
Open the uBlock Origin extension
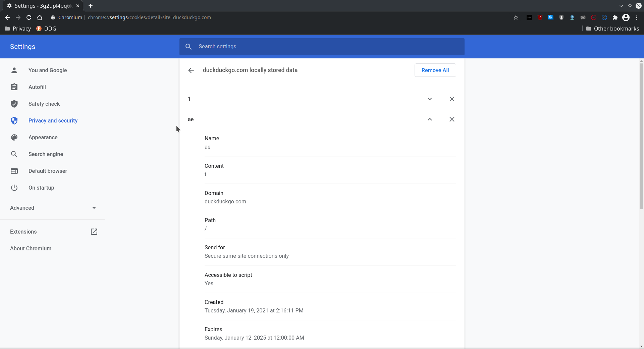[540, 17]
